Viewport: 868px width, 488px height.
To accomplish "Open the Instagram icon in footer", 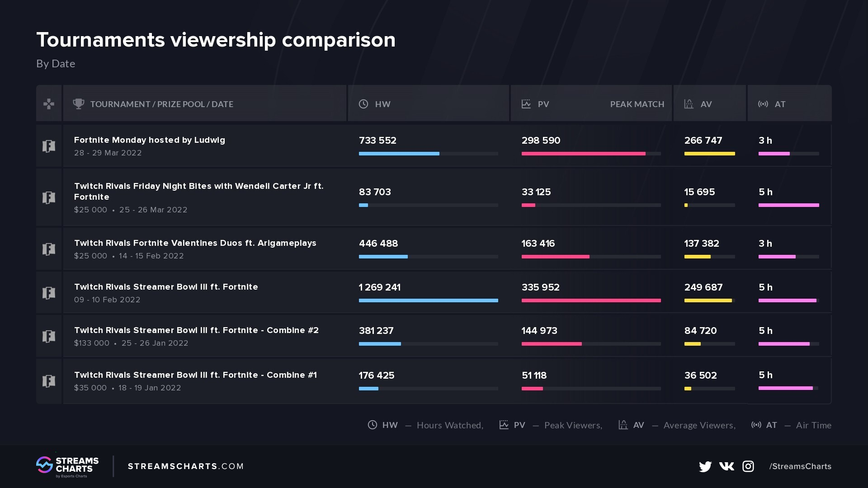I will point(748,466).
